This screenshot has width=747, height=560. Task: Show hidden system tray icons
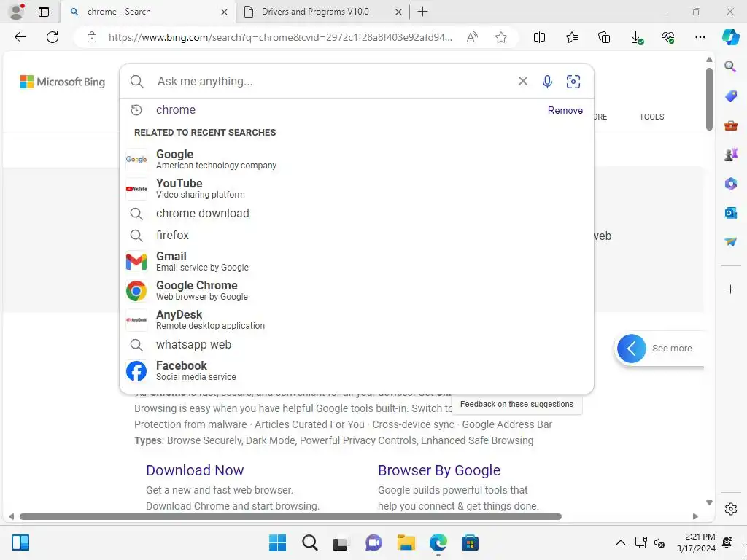[x=620, y=542]
